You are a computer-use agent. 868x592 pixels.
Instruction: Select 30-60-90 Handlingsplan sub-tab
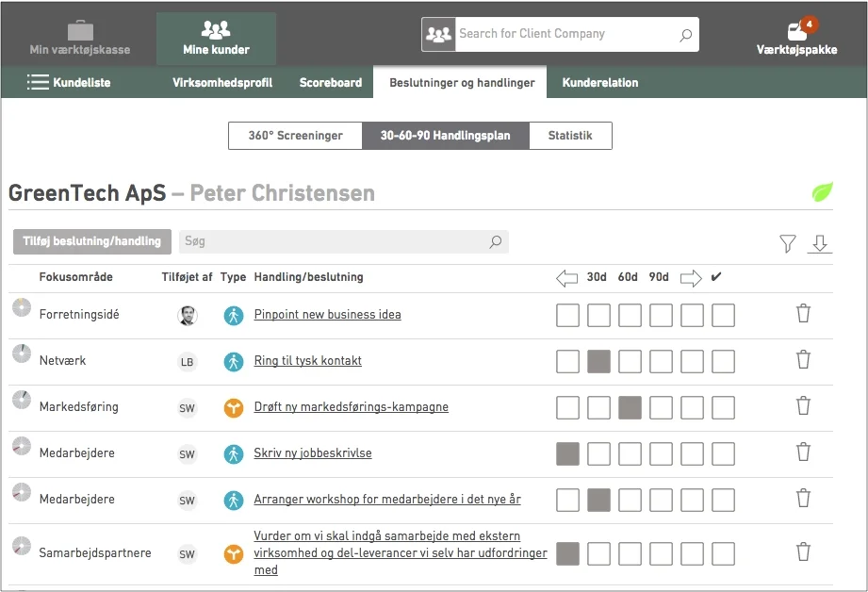pos(446,136)
